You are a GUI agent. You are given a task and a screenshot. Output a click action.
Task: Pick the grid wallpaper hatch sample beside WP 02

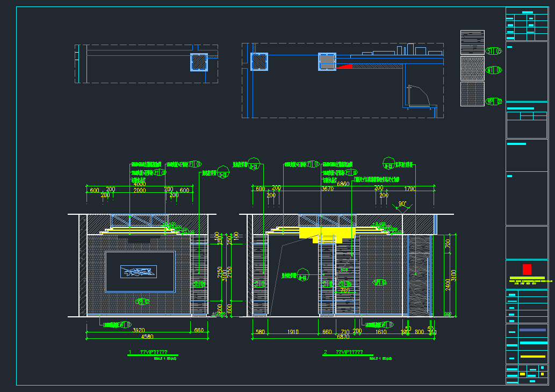472,94
